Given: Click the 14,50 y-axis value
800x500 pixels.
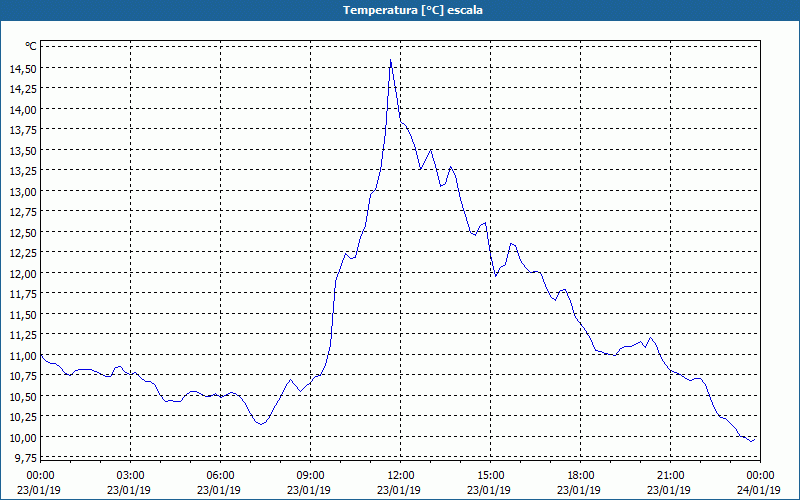Looking at the screenshot, I should tap(23, 68).
